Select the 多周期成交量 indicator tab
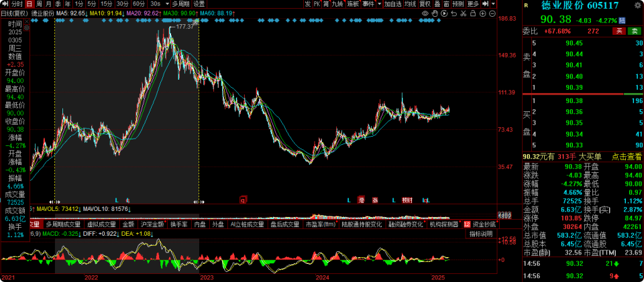Screen dimensions: 644x282 63,224
